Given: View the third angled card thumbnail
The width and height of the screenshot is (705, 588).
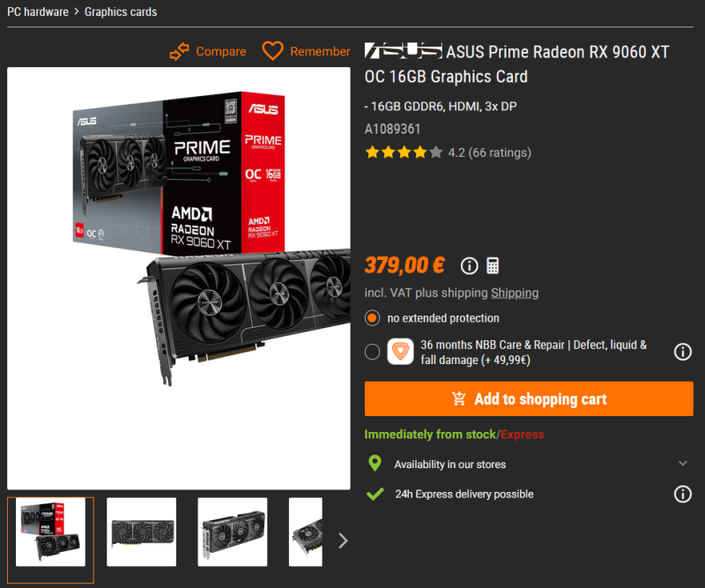Looking at the screenshot, I should [233, 532].
